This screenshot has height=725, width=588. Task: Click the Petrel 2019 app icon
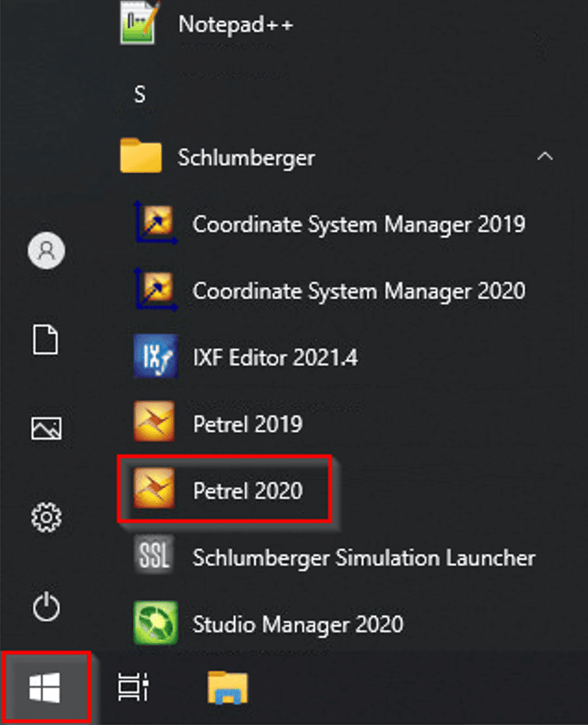[156, 423]
